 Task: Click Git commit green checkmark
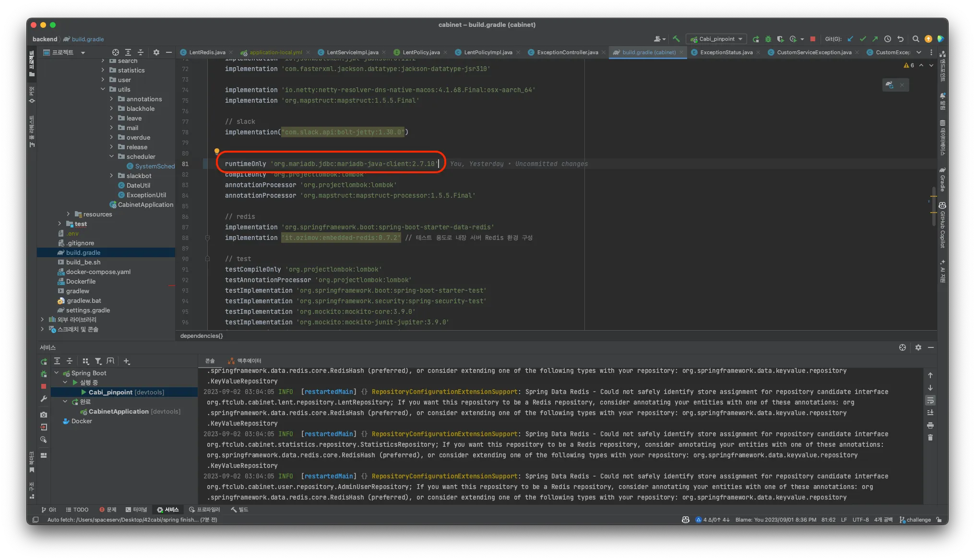863,39
